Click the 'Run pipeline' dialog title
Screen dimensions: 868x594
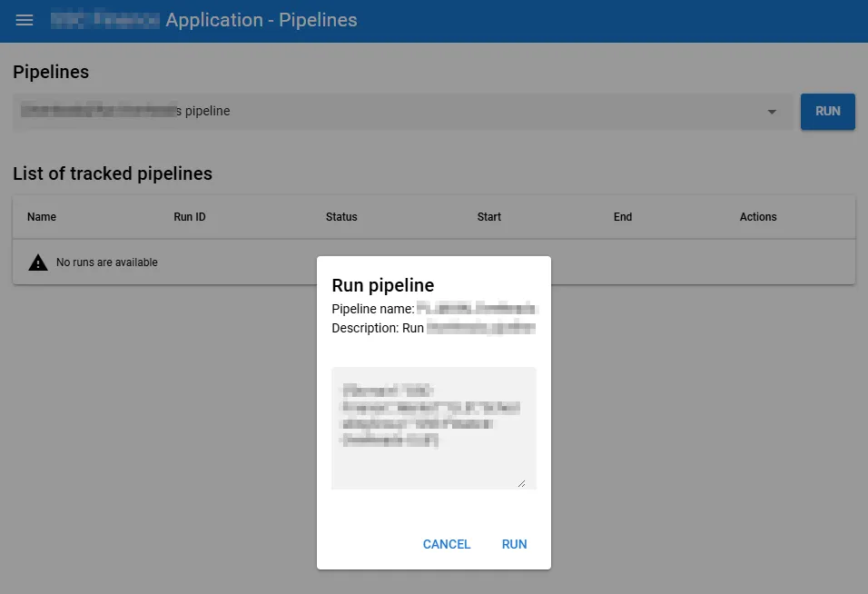point(383,285)
